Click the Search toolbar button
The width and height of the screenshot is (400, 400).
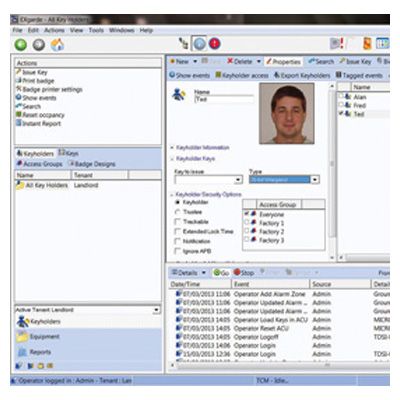(321, 62)
